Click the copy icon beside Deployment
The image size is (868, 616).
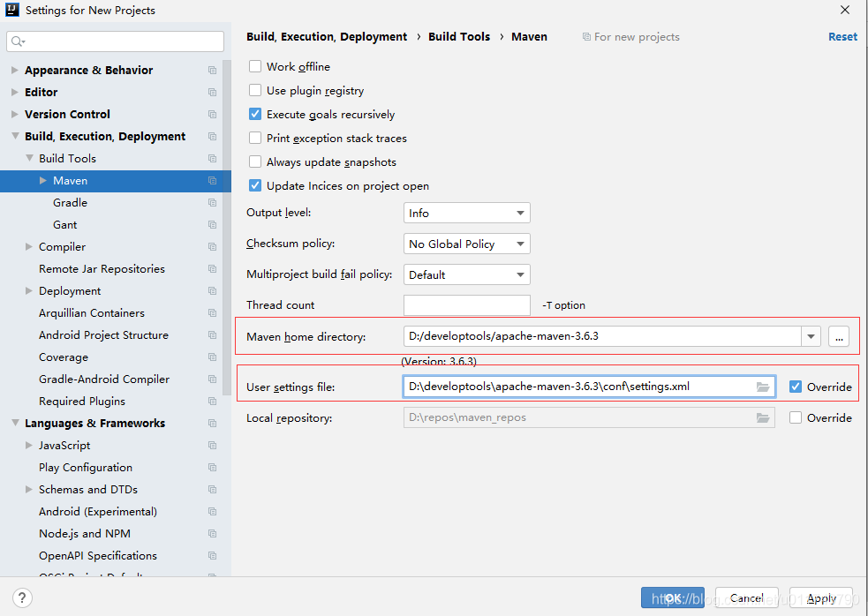coord(212,291)
